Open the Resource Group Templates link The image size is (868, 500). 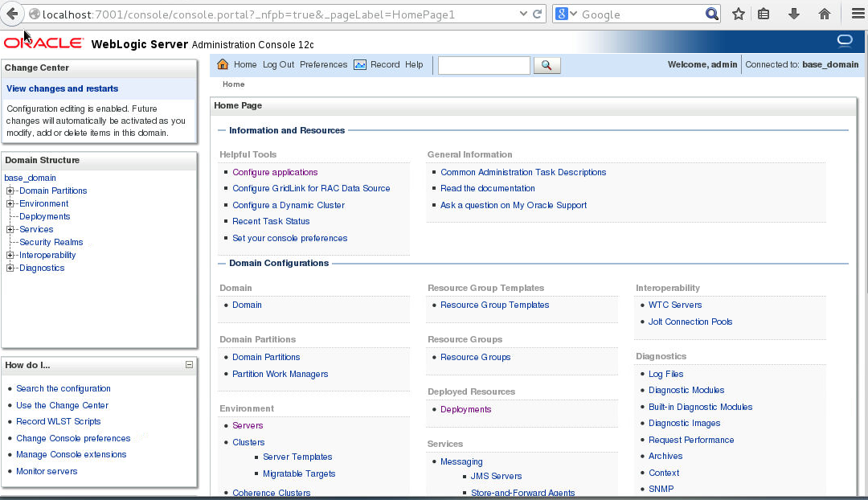[495, 305]
